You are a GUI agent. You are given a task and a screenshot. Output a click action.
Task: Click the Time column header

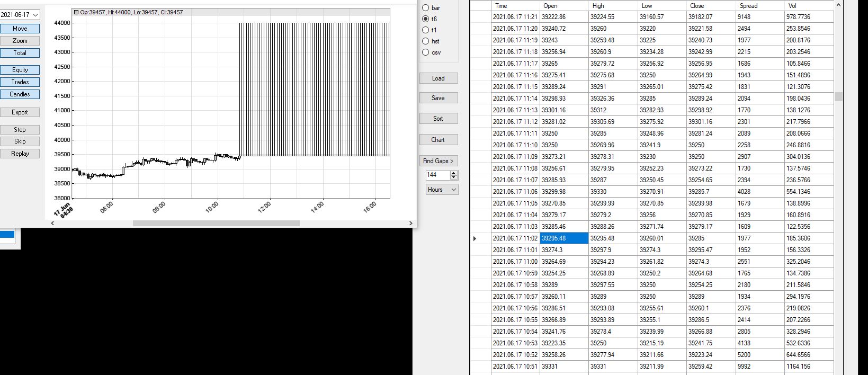pyautogui.click(x=501, y=6)
